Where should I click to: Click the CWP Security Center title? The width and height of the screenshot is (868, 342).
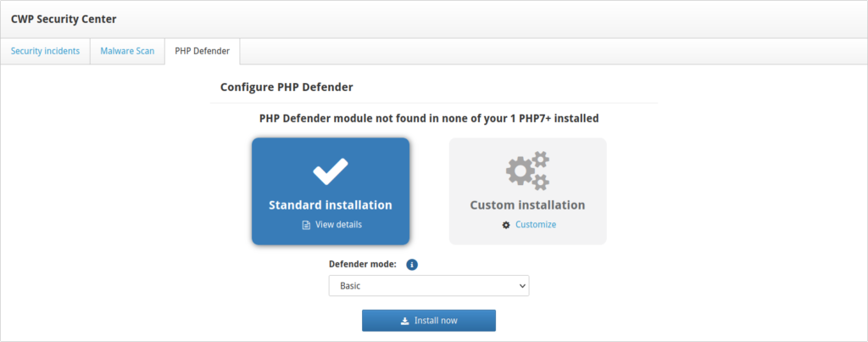pyautogui.click(x=64, y=19)
